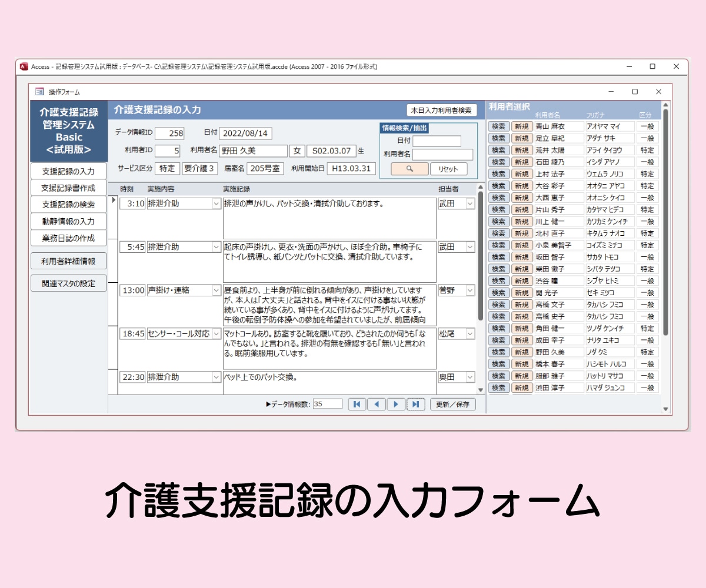Open 担当者 dropdown showing 武田 at 3:10
The height and width of the screenshot is (588, 706).
[470, 203]
